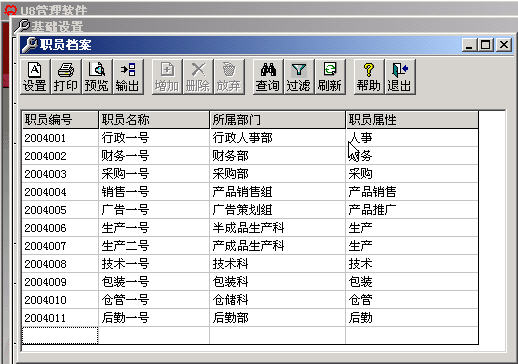Click the department cell 技术科

278,264
